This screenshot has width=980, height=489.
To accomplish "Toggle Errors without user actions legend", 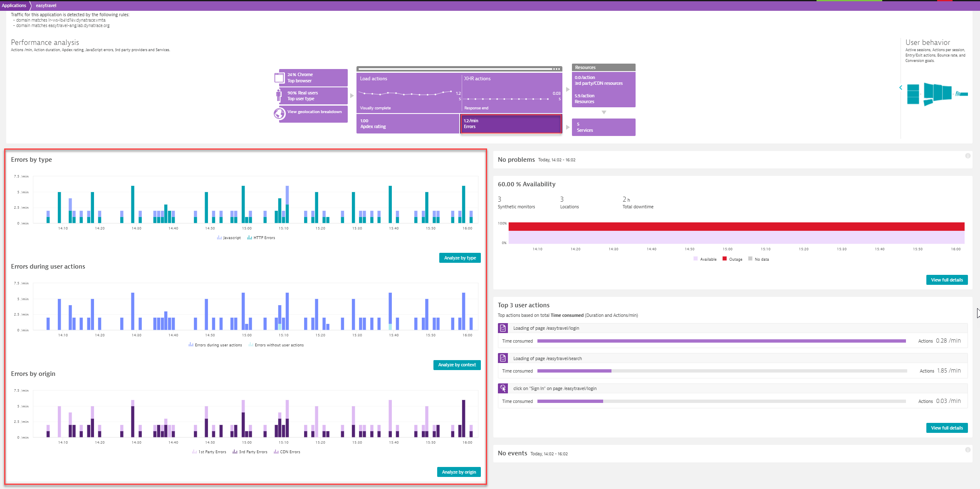I will click(276, 345).
